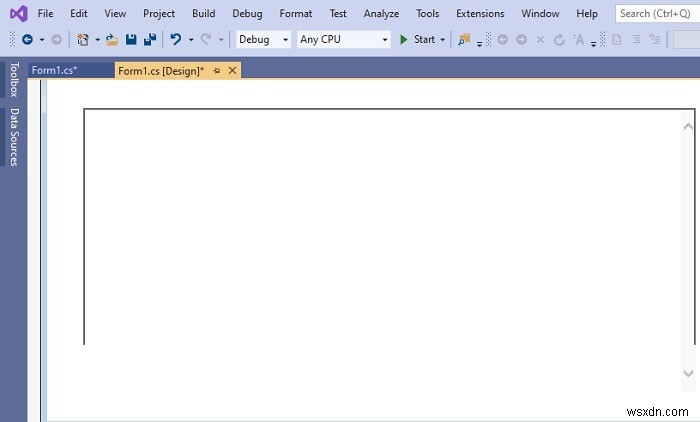Click the Redo icon
This screenshot has height=422, width=700.
[206, 40]
